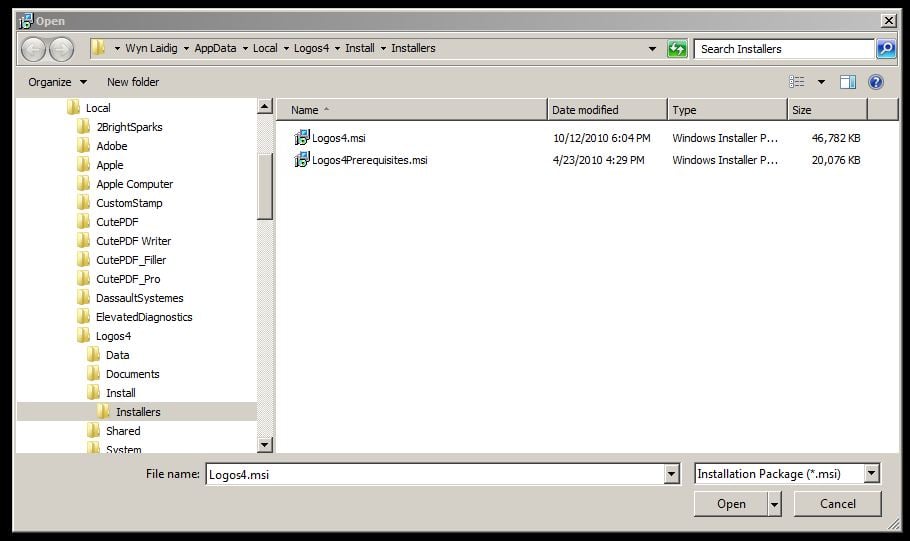Click the Forward navigation arrow
Image resolution: width=910 pixels, height=541 pixels.
61,49
